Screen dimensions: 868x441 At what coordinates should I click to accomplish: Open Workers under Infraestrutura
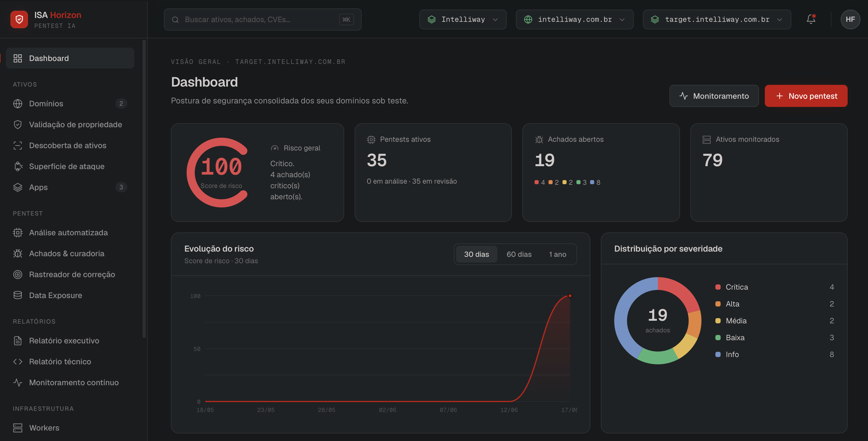point(70,428)
